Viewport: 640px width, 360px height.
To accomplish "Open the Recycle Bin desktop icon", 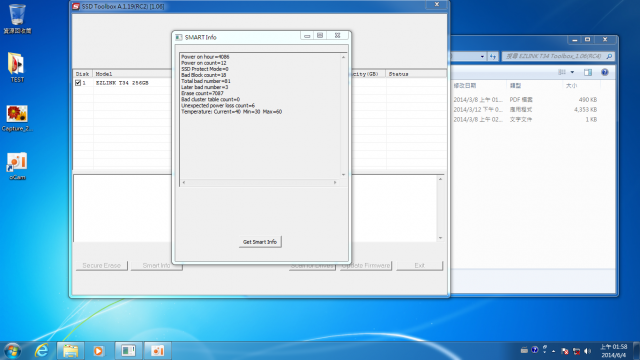I will (x=17, y=19).
